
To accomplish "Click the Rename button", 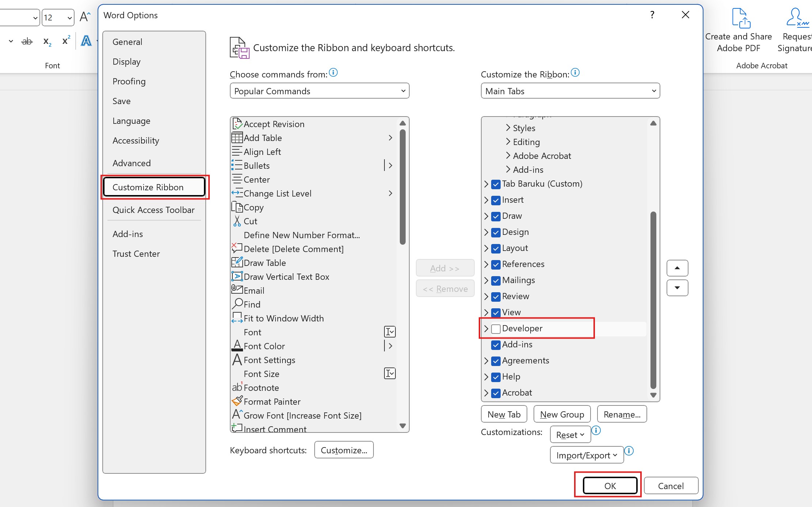I will click(622, 414).
